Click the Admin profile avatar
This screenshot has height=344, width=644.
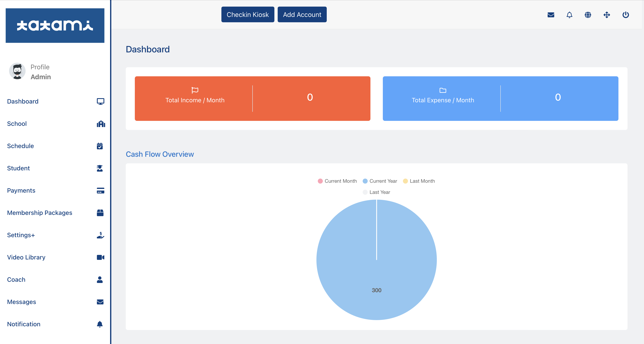click(x=17, y=71)
